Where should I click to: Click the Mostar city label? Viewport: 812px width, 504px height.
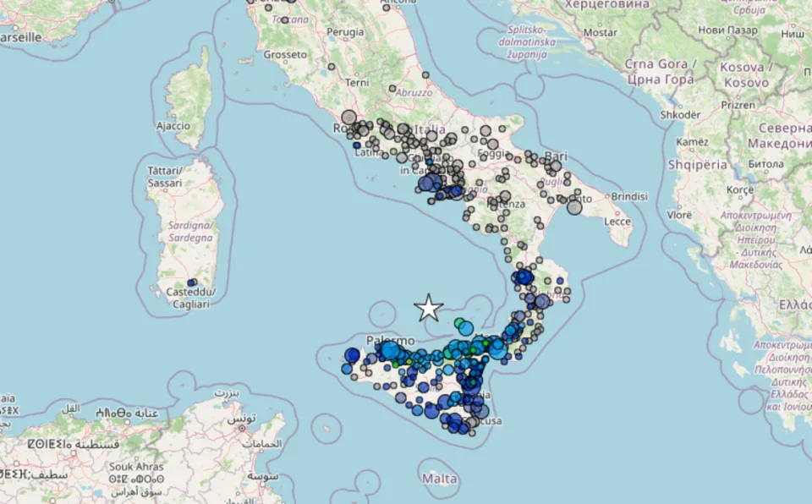[601, 33]
